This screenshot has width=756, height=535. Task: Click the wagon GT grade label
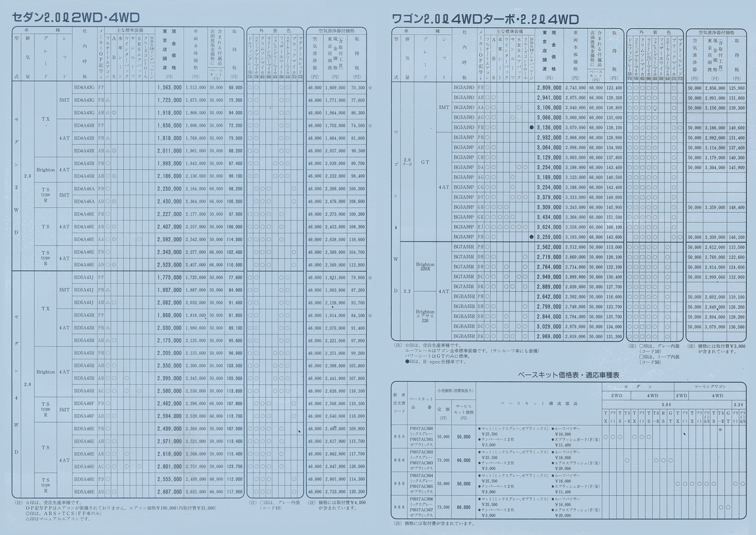click(x=425, y=161)
